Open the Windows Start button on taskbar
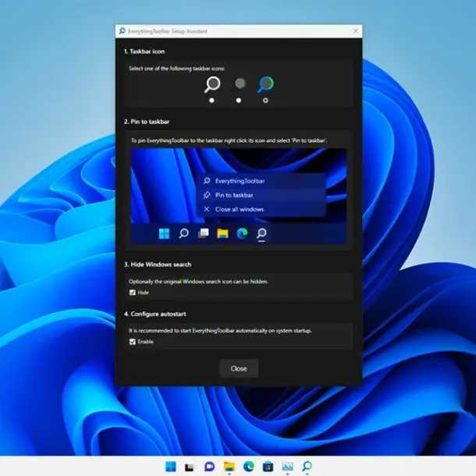 (171, 467)
